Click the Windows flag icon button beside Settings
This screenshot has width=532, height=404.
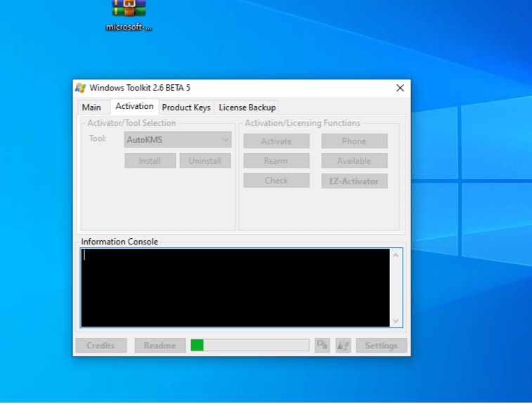click(343, 345)
